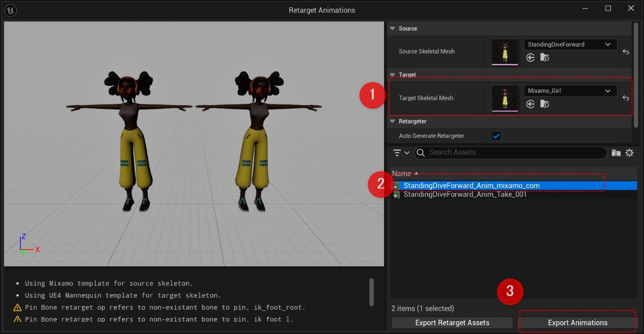Open the Mixamo_Girl target mesh dropdown
Viewport: 644px width, 334px height.
pos(570,91)
